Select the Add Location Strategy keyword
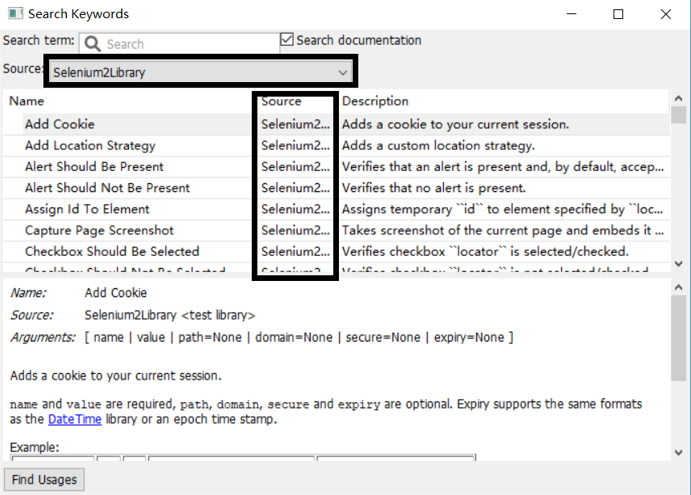 (x=90, y=145)
